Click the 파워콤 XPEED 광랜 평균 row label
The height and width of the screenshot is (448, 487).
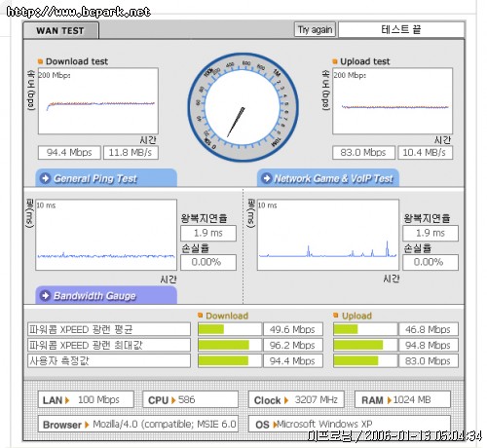(x=109, y=329)
